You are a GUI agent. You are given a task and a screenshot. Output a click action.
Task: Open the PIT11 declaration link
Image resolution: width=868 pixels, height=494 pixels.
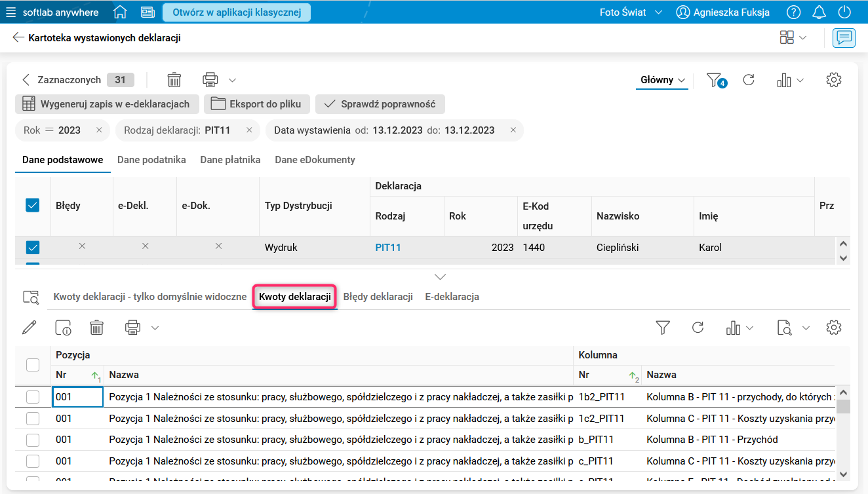coord(388,248)
